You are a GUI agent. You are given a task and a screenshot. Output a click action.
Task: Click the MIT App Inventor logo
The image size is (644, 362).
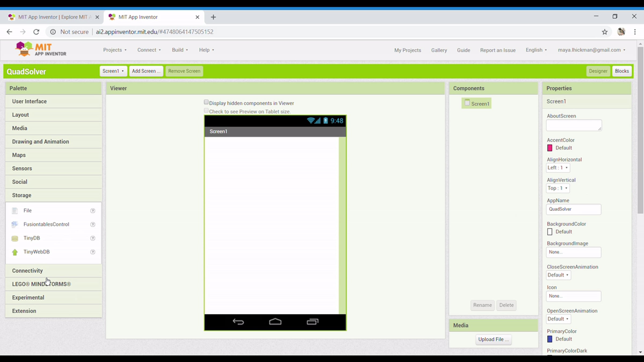point(41,49)
